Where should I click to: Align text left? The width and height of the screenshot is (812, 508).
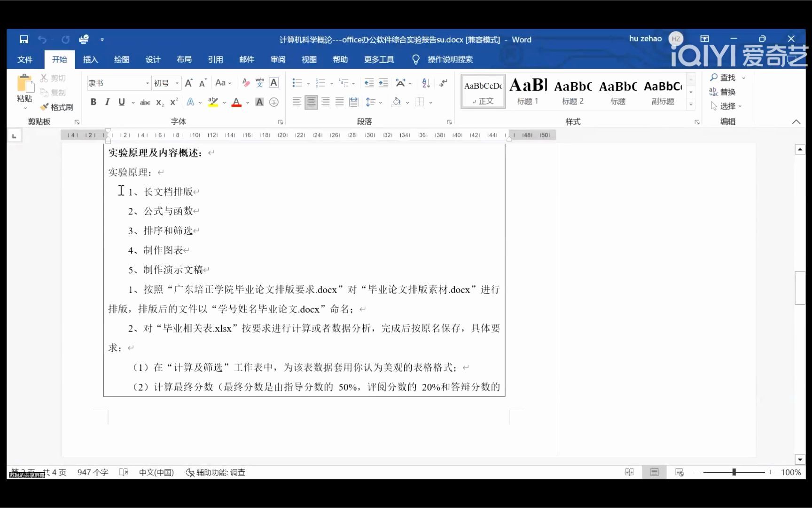[x=297, y=102]
